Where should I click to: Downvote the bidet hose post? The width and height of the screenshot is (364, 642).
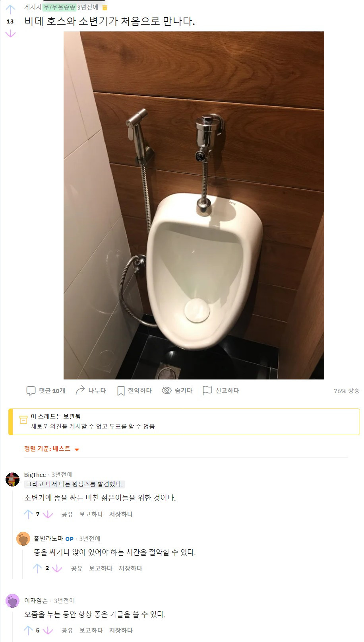(x=10, y=34)
